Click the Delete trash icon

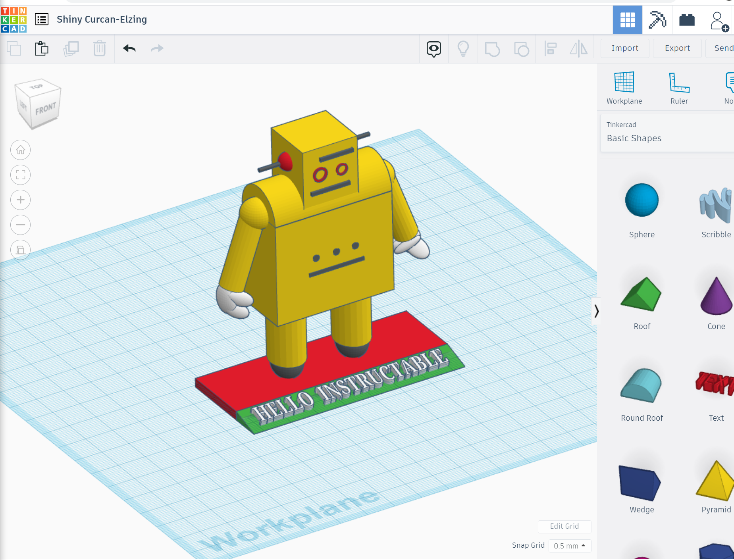pyautogui.click(x=99, y=49)
